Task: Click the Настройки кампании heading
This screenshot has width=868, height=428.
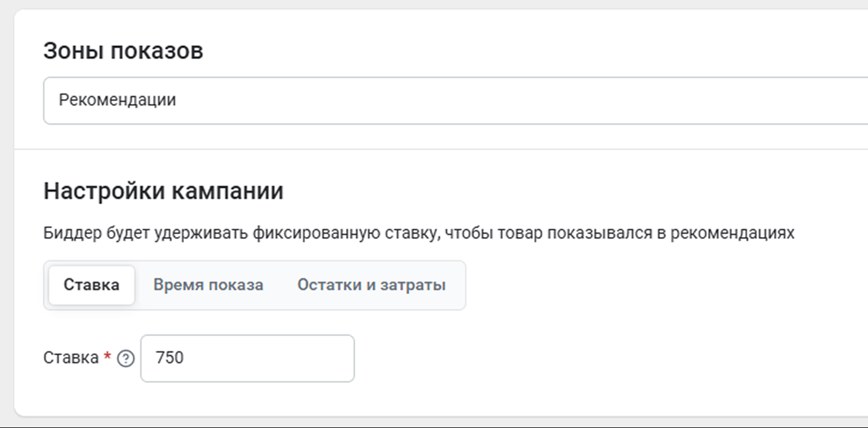Action: click(x=163, y=191)
